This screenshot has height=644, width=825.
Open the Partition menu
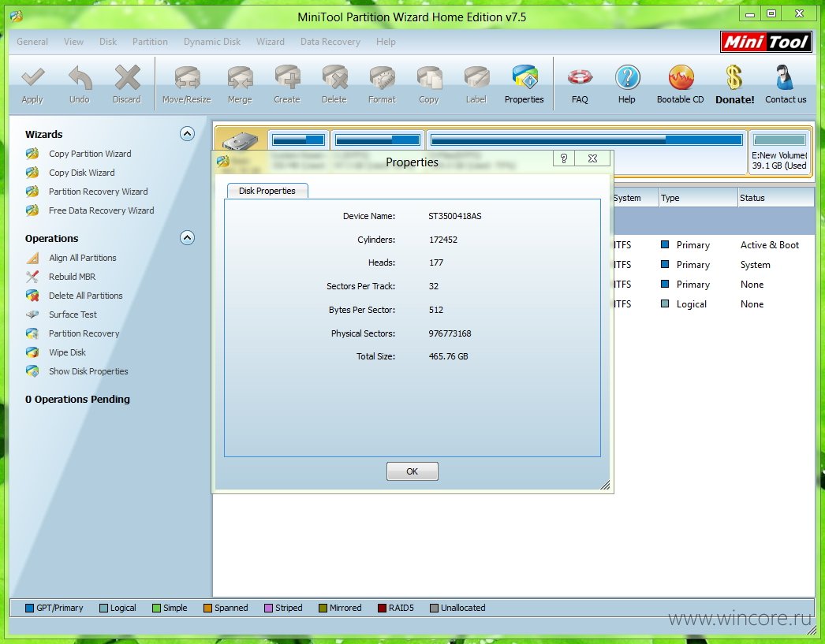pyautogui.click(x=150, y=42)
